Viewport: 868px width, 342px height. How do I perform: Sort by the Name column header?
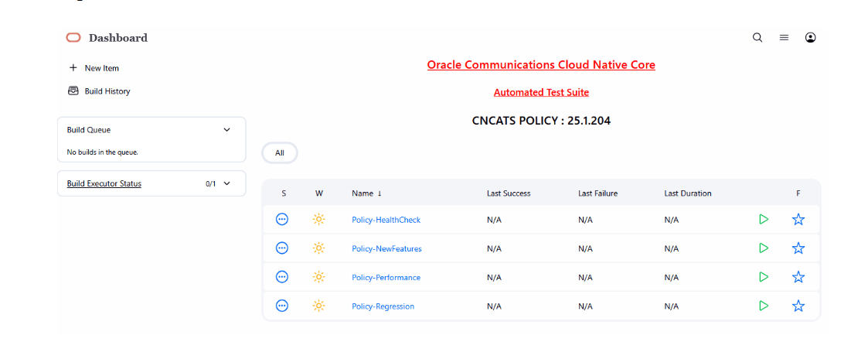point(366,193)
